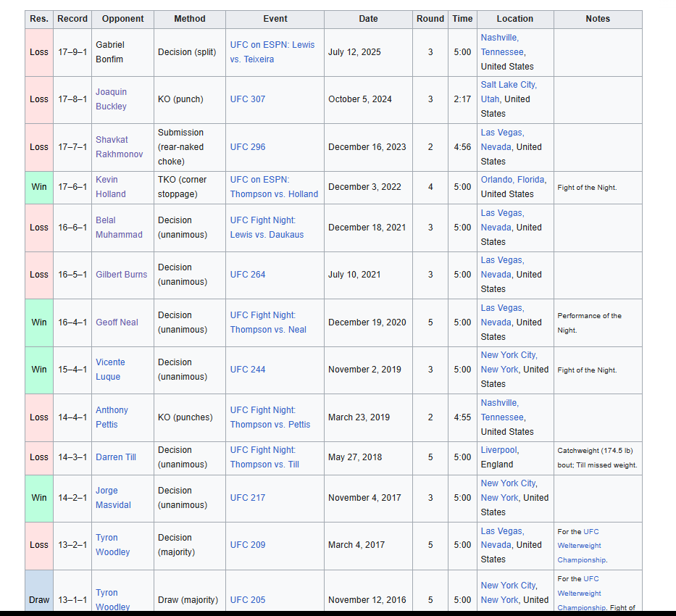
Task: Select the date March 23, 2019
Action: coord(359,417)
